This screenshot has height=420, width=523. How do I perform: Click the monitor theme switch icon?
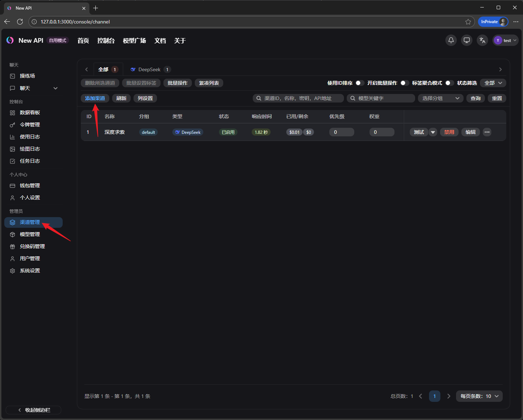pos(466,40)
